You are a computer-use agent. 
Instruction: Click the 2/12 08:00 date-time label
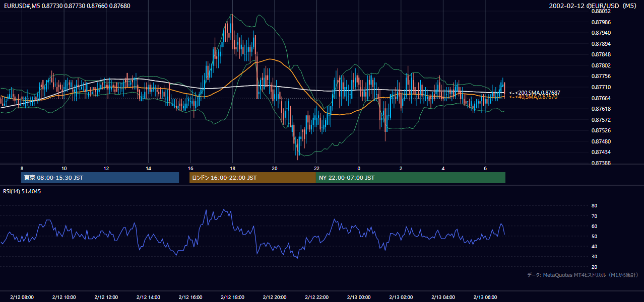click(22, 297)
